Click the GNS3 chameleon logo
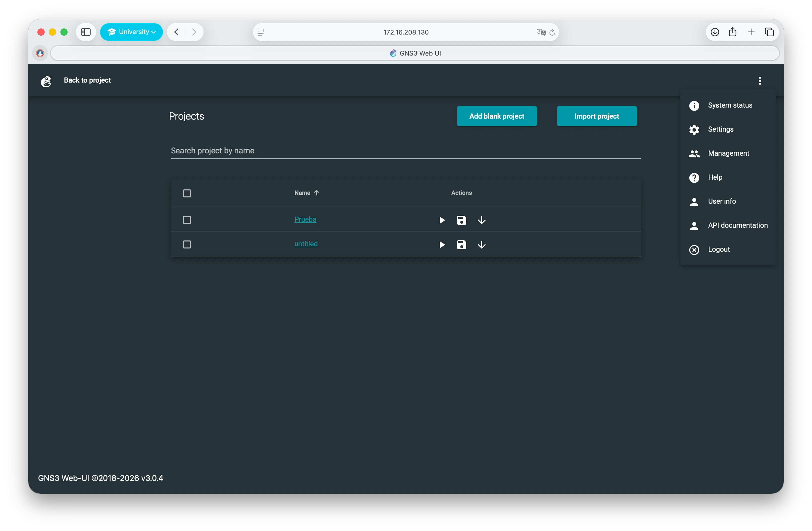The width and height of the screenshot is (812, 531). click(x=46, y=81)
